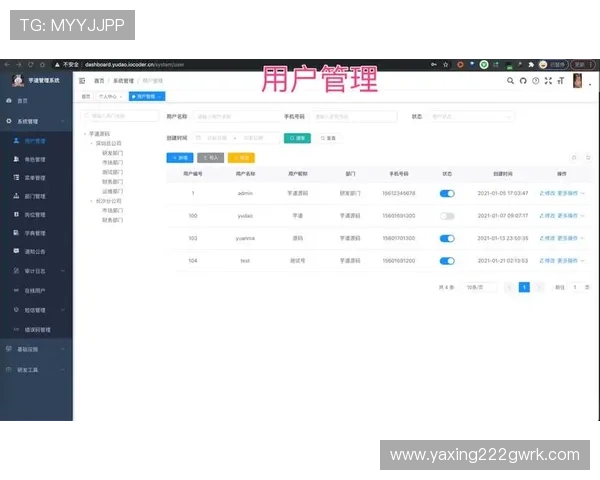The height and width of the screenshot is (480, 600).
Task: Bookmark the page with the star icon
Action: tap(446, 65)
